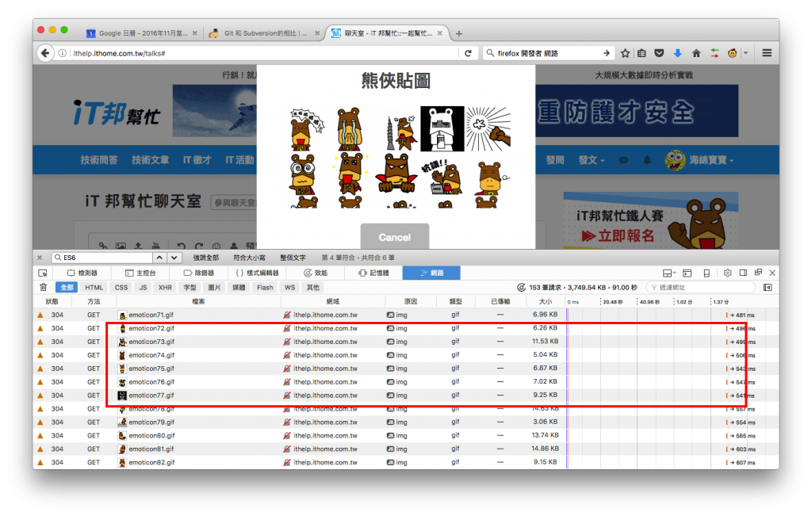Switch to 檢測器 inspector tab
This screenshot has width=812, height=516.
82,273
